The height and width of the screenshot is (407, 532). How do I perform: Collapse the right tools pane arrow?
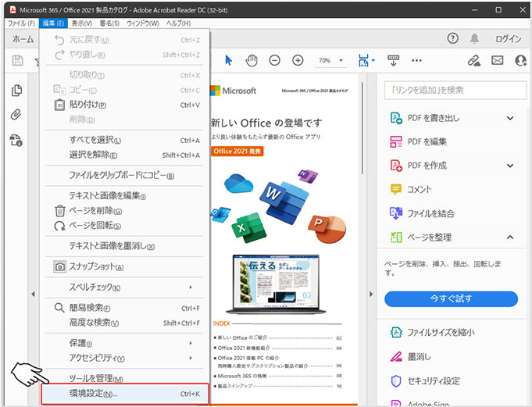click(371, 294)
